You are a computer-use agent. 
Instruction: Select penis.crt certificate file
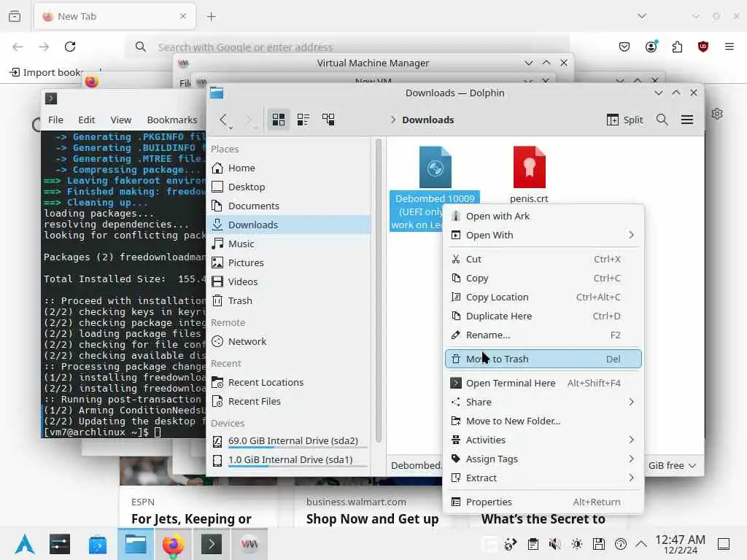[x=529, y=174]
